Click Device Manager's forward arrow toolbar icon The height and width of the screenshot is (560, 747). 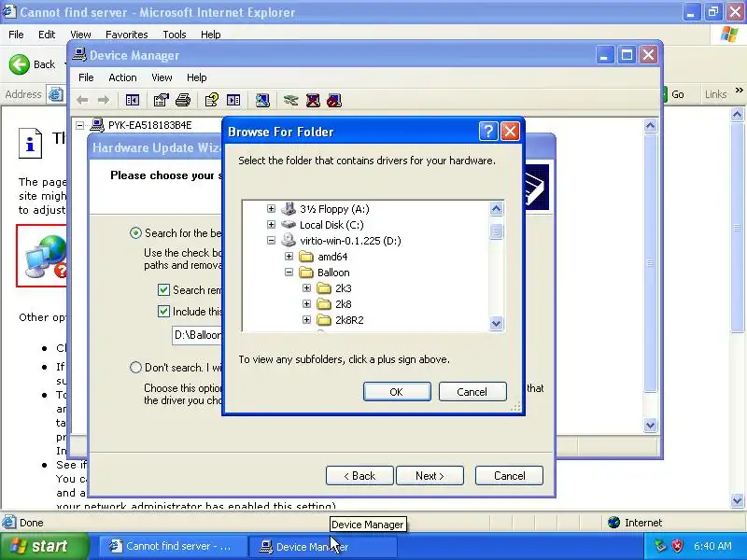104,100
